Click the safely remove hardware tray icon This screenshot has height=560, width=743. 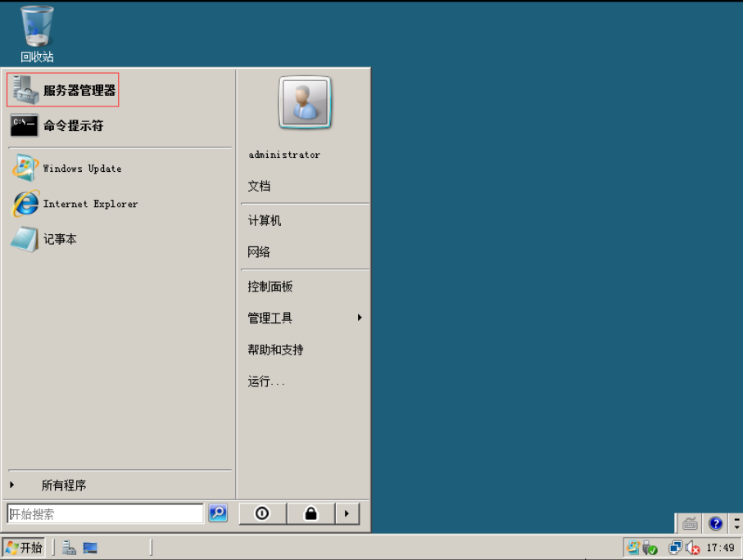point(650,549)
